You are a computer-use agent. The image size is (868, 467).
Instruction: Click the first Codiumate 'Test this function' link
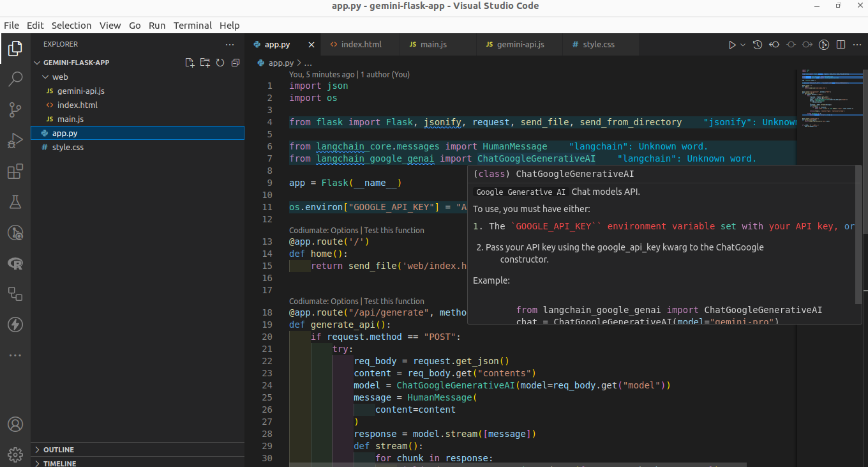pos(394,230)
